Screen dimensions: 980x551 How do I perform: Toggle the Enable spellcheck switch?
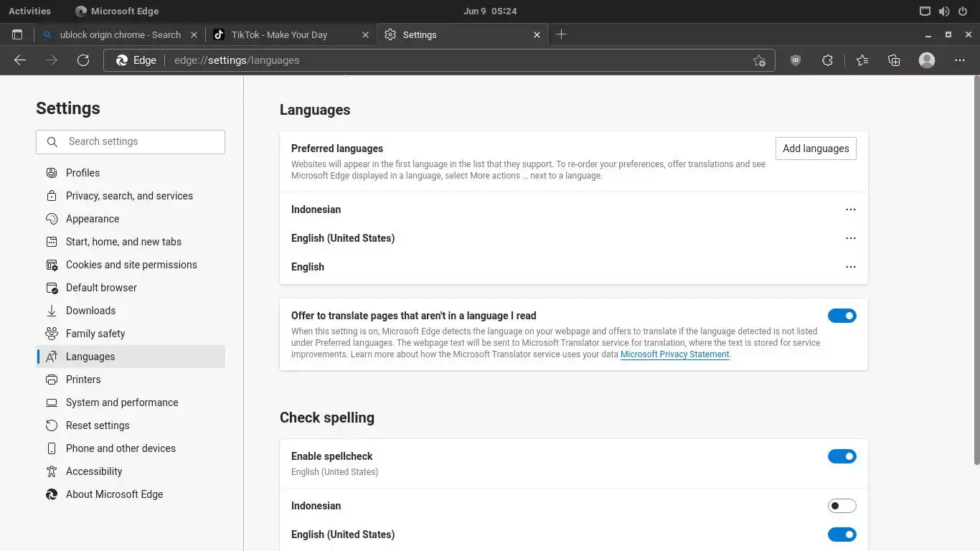pos(842,456)
